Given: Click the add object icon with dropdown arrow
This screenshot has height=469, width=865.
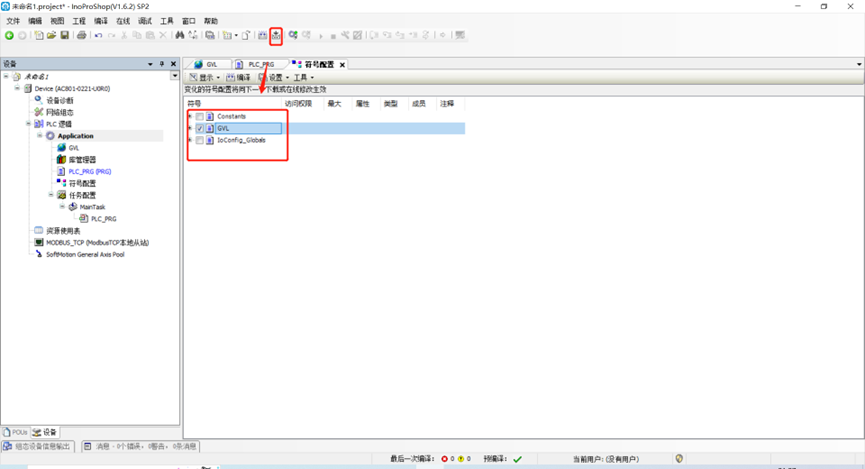Looking at the screenshot, I should (x=229, y=35).
